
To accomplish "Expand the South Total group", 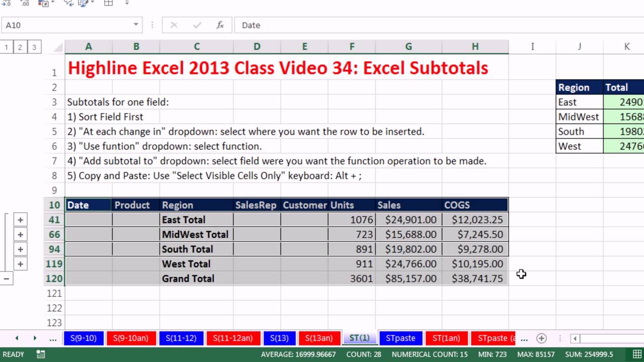I will pyautogui.click(x=20, y=249).
